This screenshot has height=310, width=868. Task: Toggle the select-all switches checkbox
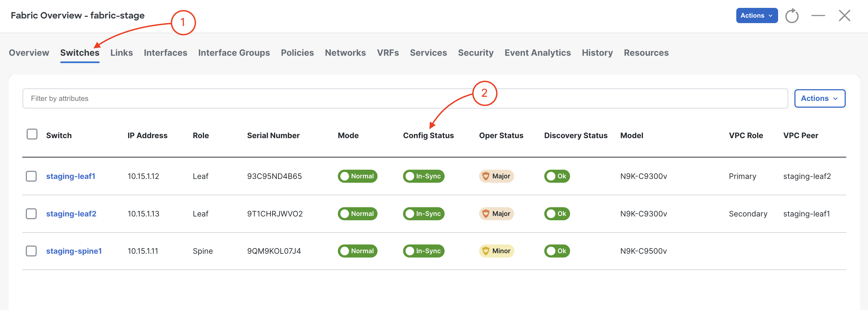pyautogui.click(x=32, y=134)
